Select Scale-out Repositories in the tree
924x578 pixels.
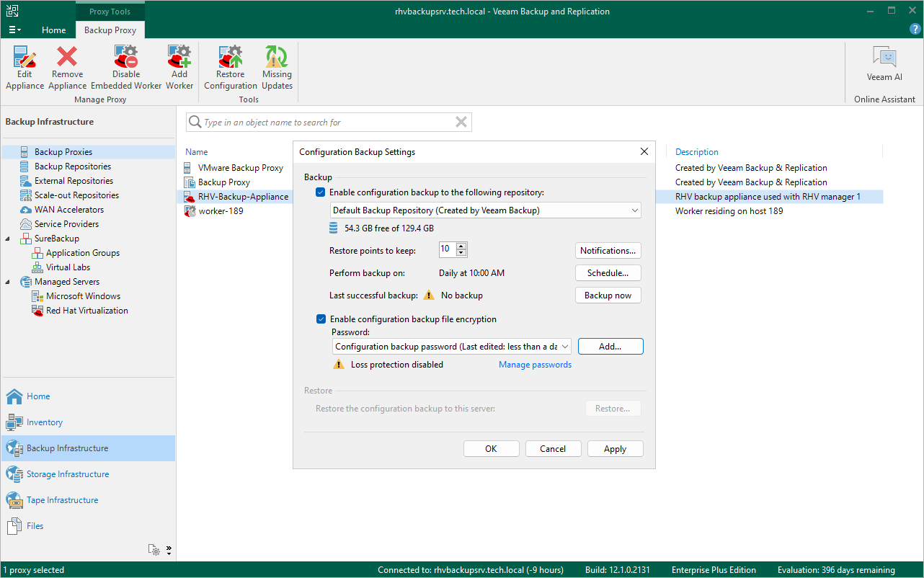76,195
